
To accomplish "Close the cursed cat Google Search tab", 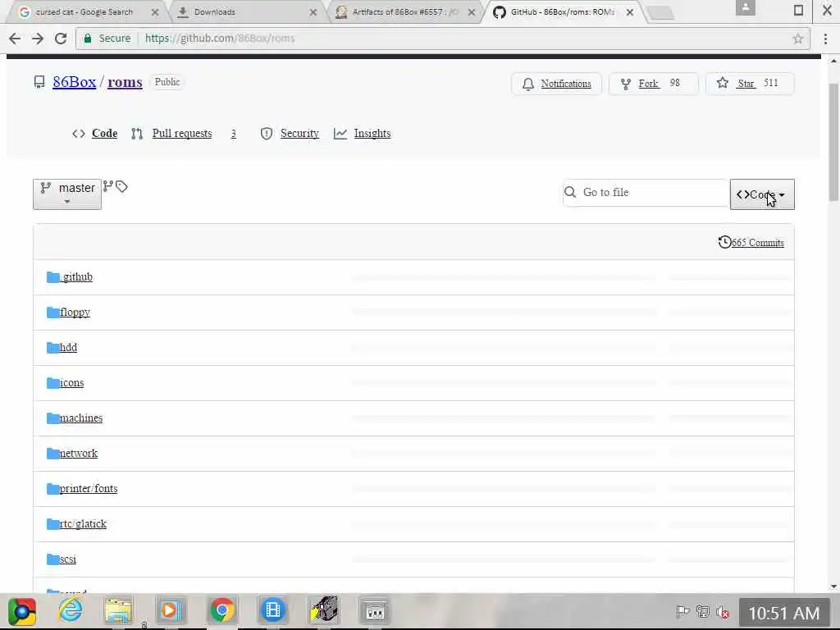I will [155, 11].
